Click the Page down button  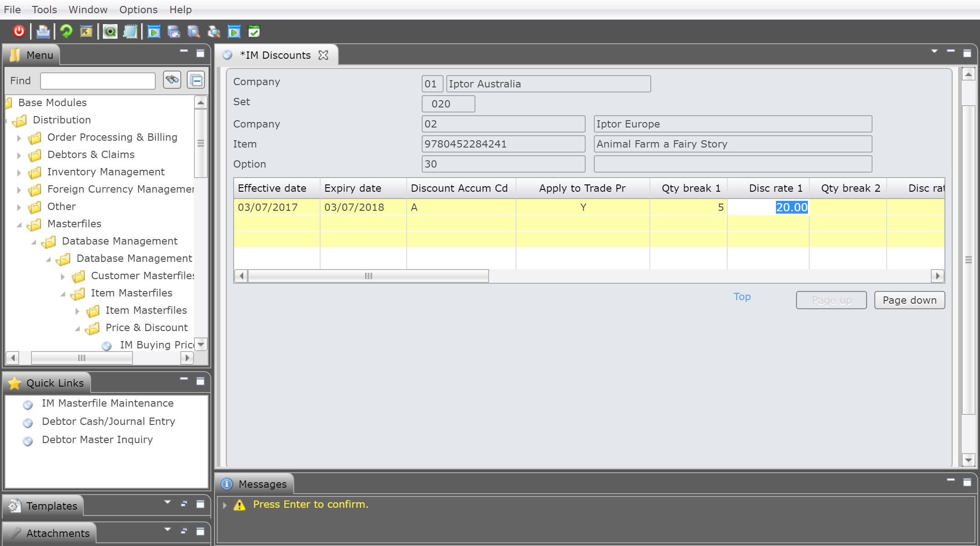coord(909,300)
